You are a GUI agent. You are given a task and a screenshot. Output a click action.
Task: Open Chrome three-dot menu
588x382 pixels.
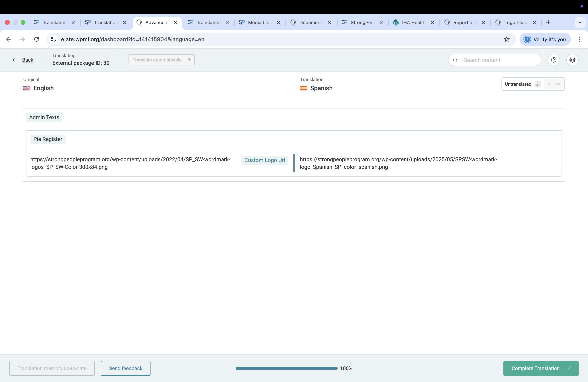point(579,39)
